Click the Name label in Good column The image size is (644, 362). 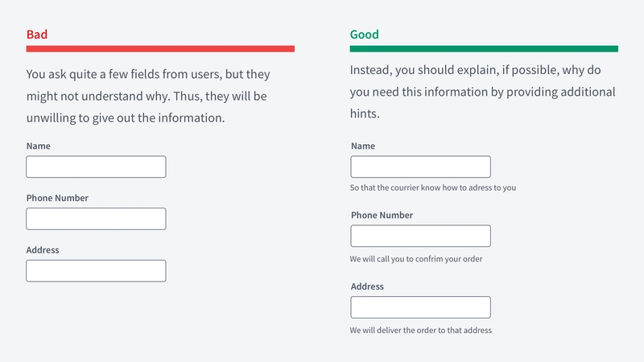point(363,146)
